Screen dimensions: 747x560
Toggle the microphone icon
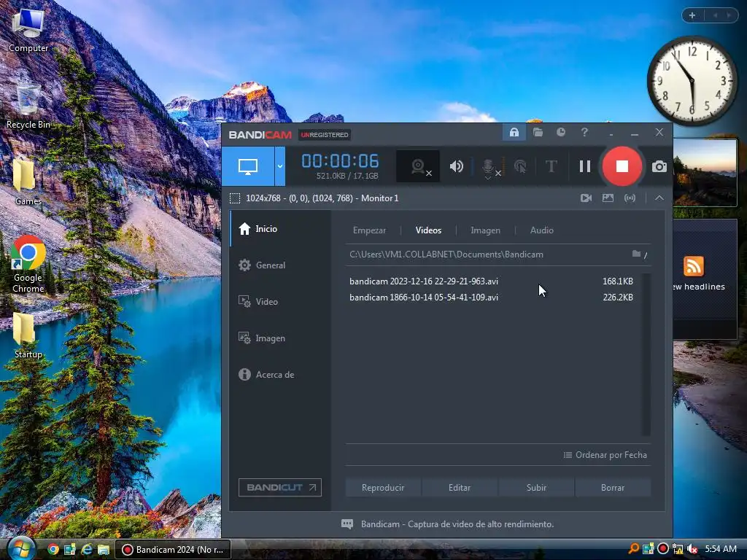(x=488, y=167)
